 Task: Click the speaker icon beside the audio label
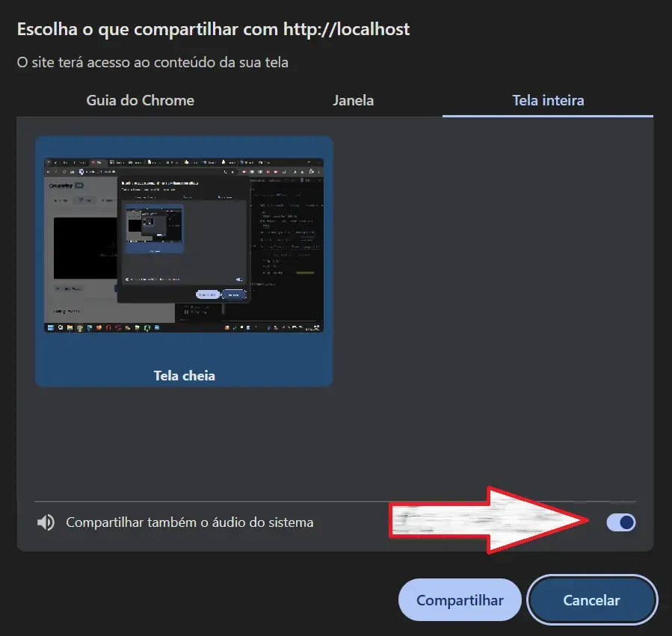(x=46, y=522)
